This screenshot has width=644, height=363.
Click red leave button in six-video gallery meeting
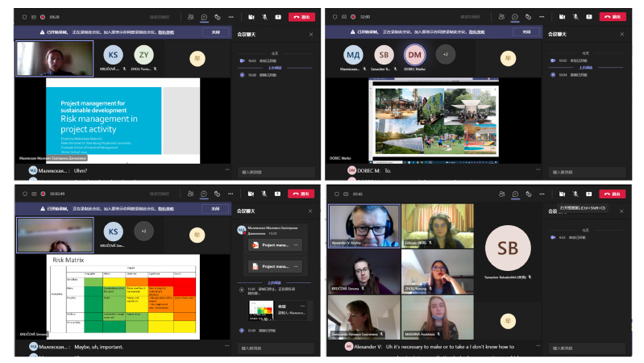pos(613,194)
